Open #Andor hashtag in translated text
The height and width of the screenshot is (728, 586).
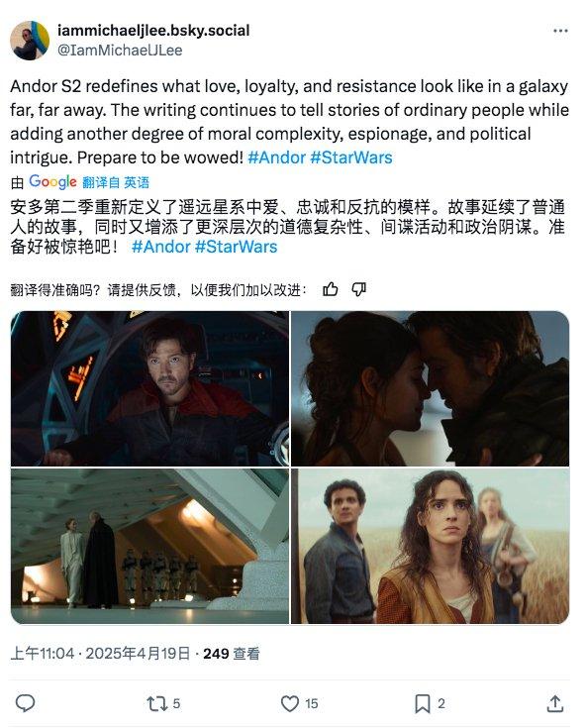(161, 247)
